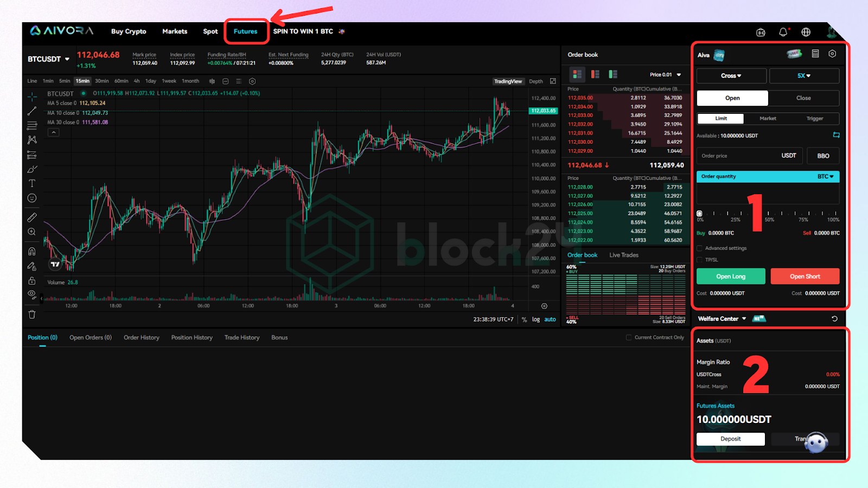Open the chart time axis settings gear
This screenshot has height=488, width=868.
(x=544, y=306)
